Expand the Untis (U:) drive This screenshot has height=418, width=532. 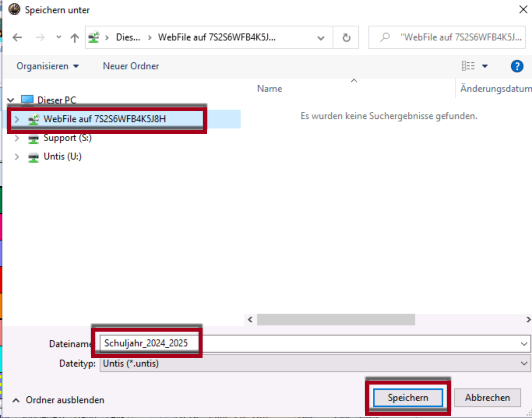coord(17,156)
